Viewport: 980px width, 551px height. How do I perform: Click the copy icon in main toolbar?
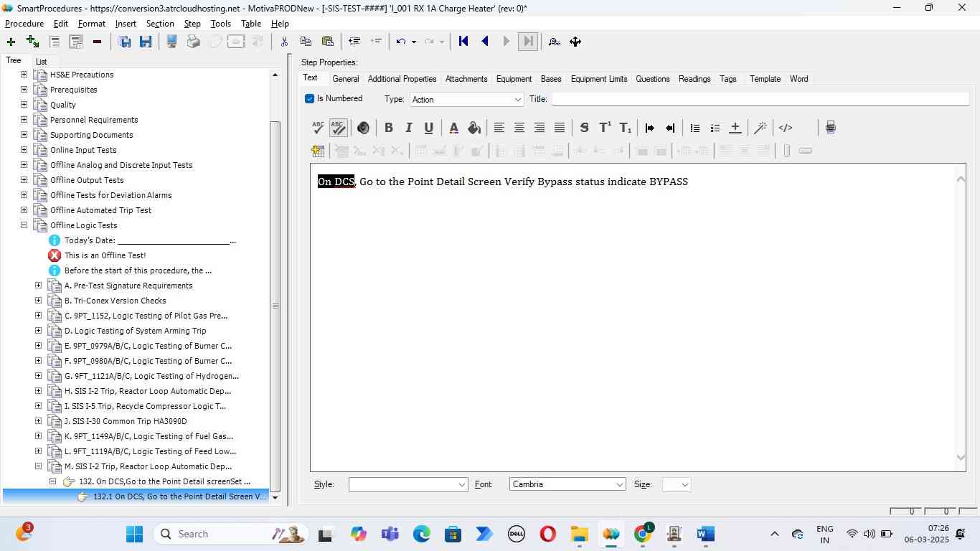click(306, 42)
